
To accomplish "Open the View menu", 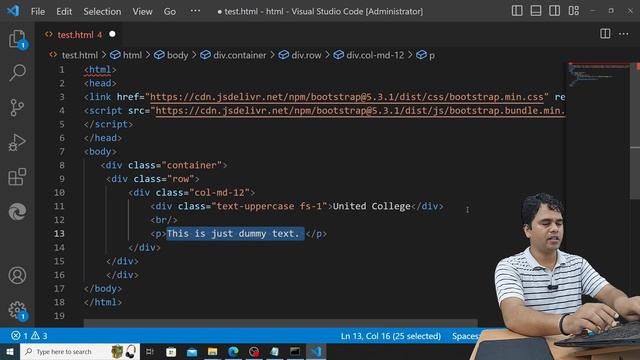I will (x=142, y=11).
